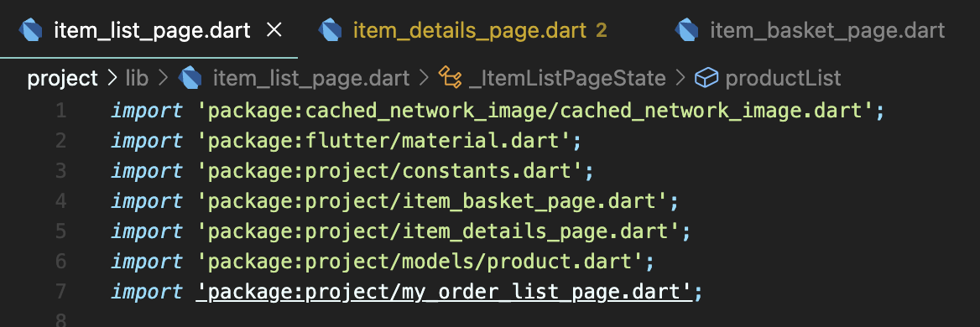
Task: Switch to the item_details_page.dart tab
Action: pos(471,30)
